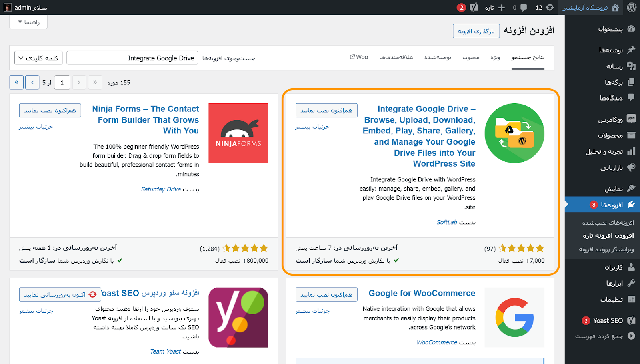640x364 pixels.
Task: Open the کلمه کلیدی search type dropdown
Action: tap(39, 58)
